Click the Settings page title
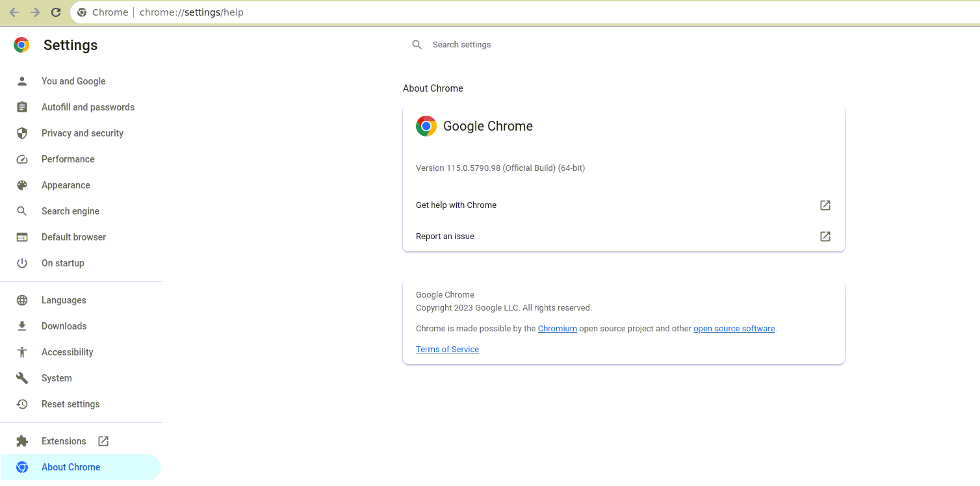Image resolution: width=980 pixels, height=486 pixels. 70,45
